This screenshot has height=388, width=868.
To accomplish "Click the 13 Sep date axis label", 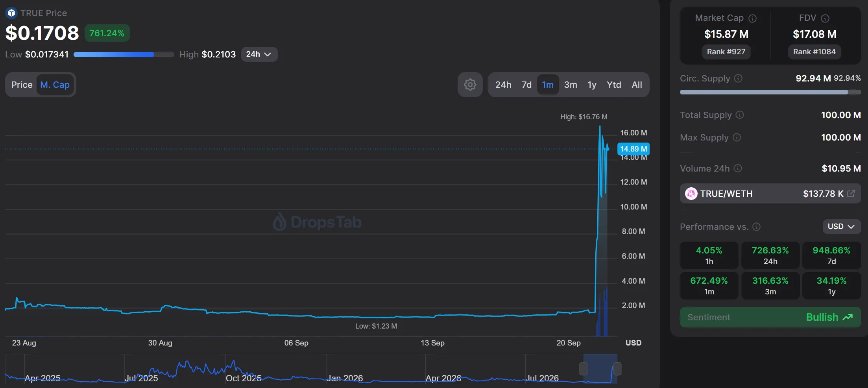I will point(432,343).
